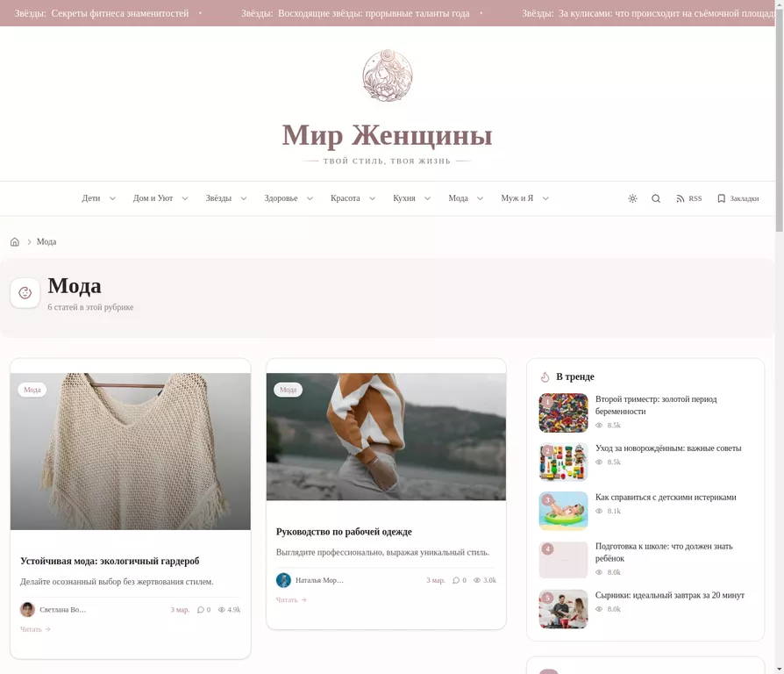
Task: Expand the Муж и Я dropdown arrow
Action: 545,198
